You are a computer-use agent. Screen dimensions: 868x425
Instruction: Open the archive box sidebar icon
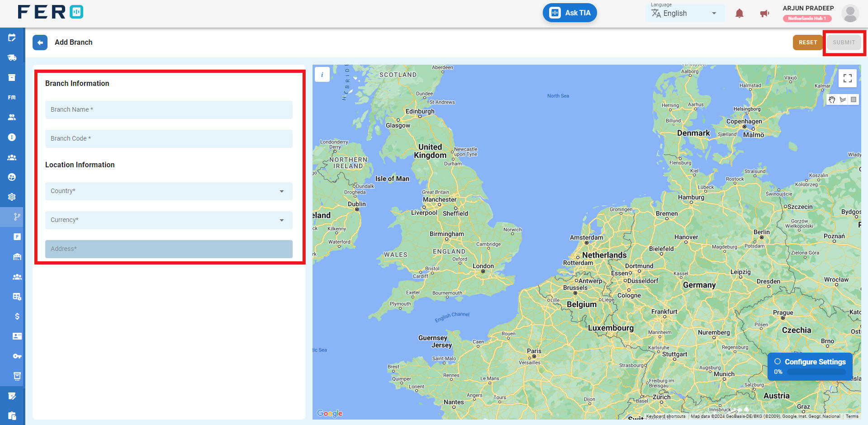tap(12, 77)
